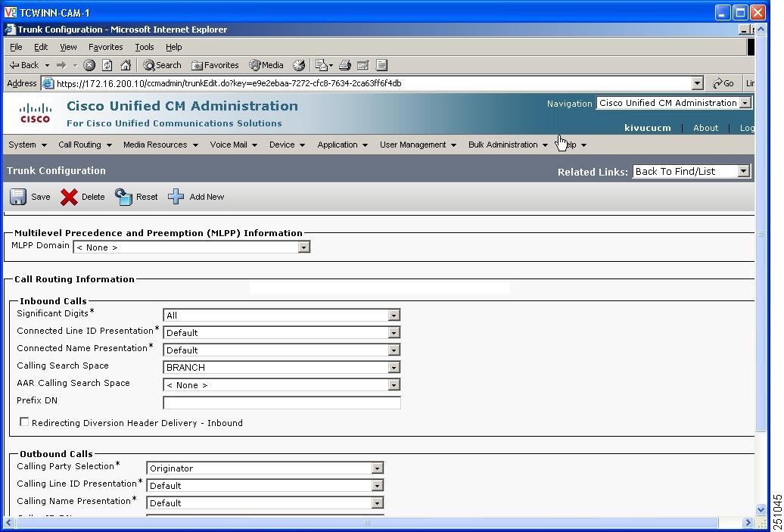Open the IE Edit menu

41,47
